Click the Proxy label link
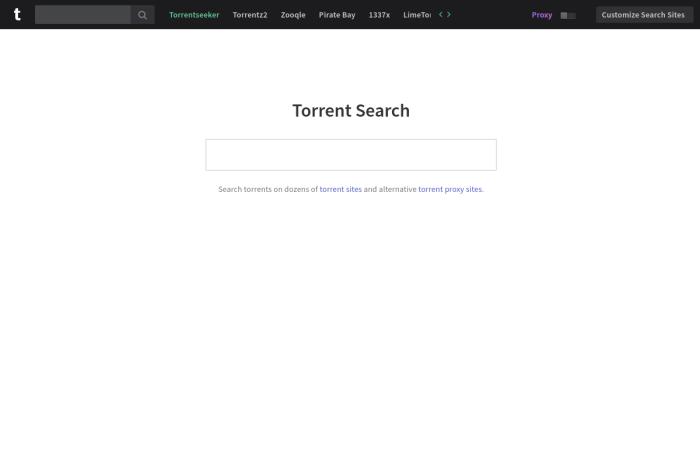Viewport: 700px width, 460px height. tap(542, 15)
